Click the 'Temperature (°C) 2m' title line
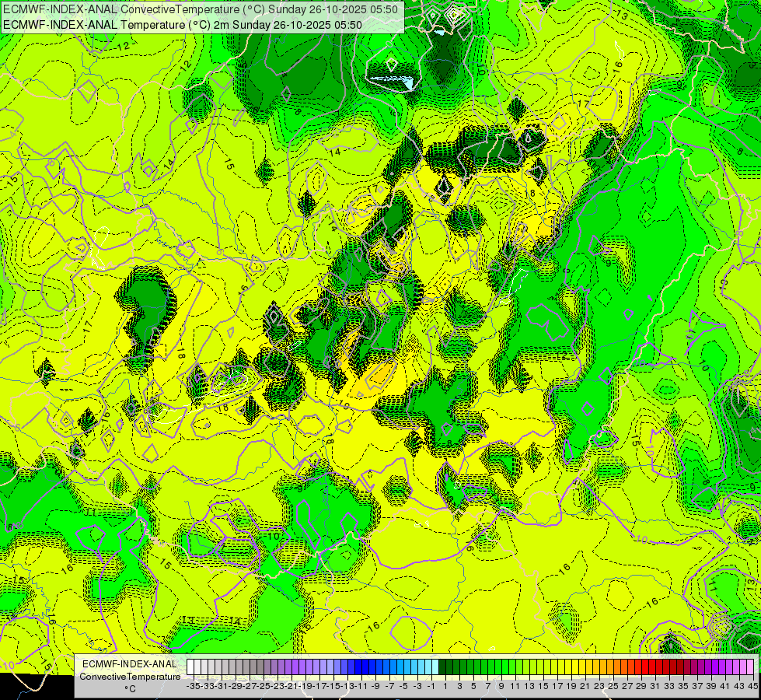 point(183,25)
